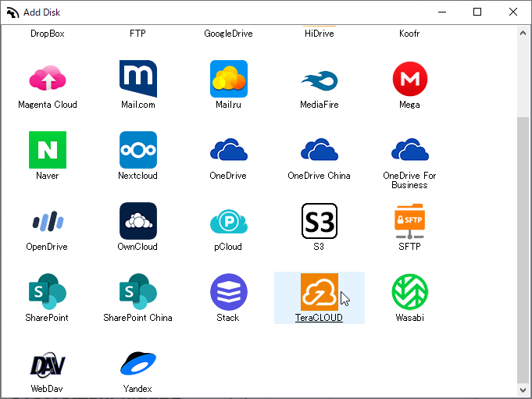The image size is (532, 399).
Task: Choose the Mega storage icon
Action: pos(409,79)
